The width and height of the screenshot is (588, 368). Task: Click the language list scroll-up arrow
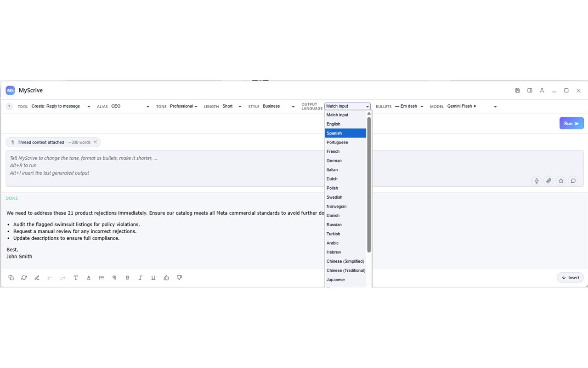[x=369, y=113]
